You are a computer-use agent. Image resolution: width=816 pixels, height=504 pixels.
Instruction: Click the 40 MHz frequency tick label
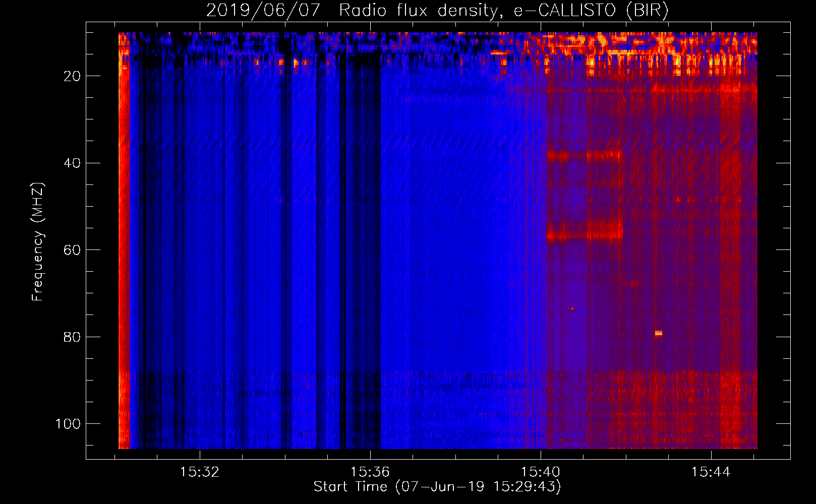[x=72, y=163]
